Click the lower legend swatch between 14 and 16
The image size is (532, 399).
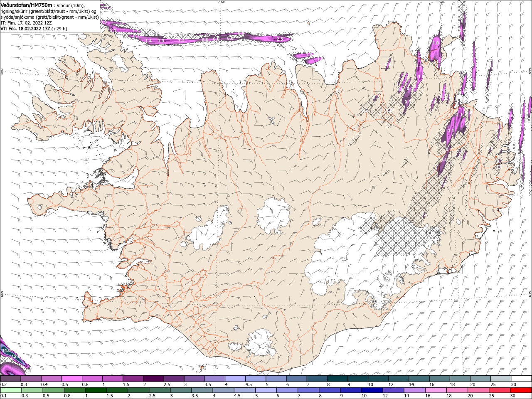(414, 390)
